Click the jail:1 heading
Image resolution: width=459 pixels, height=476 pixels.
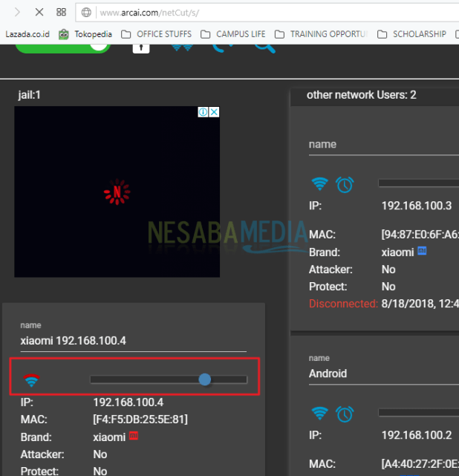[x=29, y=95]
